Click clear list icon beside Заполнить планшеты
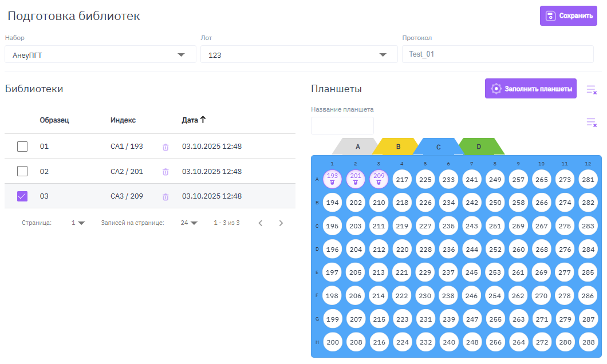Viewport: 607px width, 364px height. click(x=592, y=89)
